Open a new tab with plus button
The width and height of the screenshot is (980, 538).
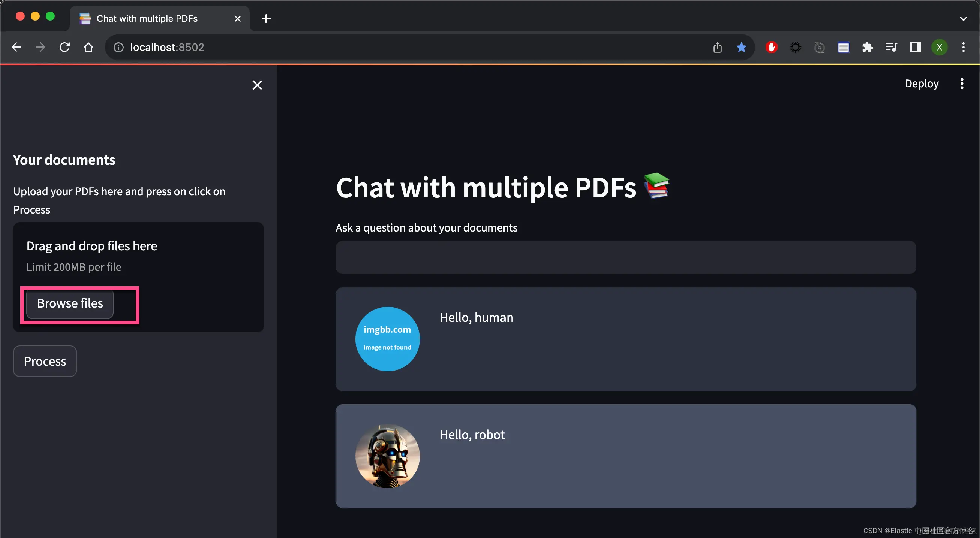point(266,19)
